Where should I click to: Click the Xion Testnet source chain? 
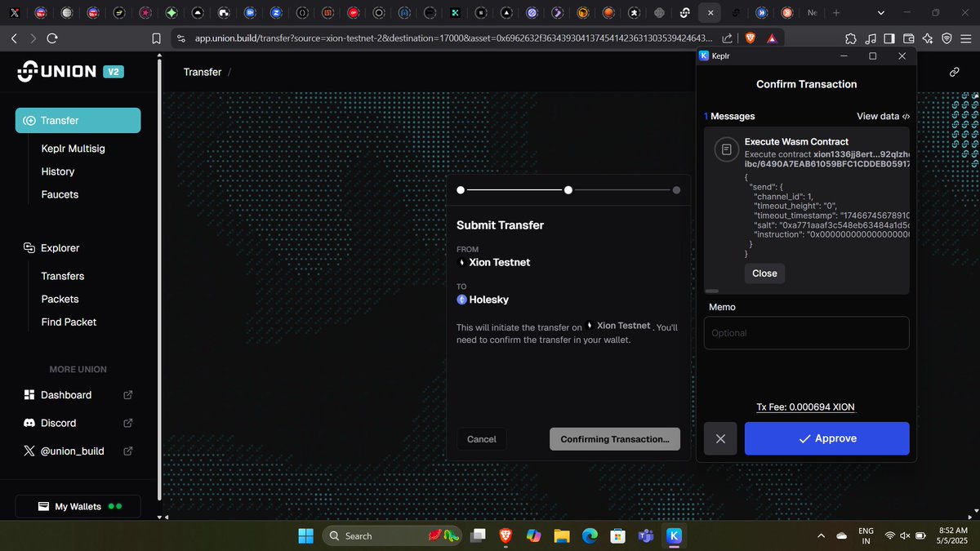pos(493,262)
